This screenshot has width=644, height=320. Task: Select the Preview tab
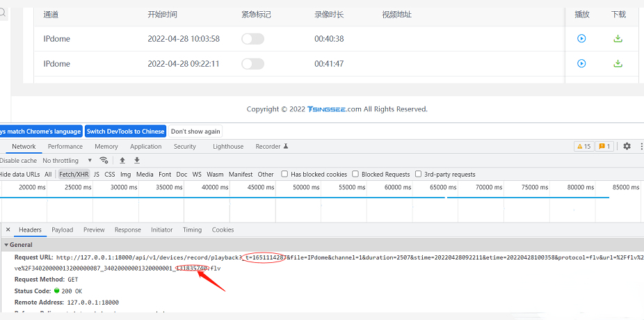[94, 230]
